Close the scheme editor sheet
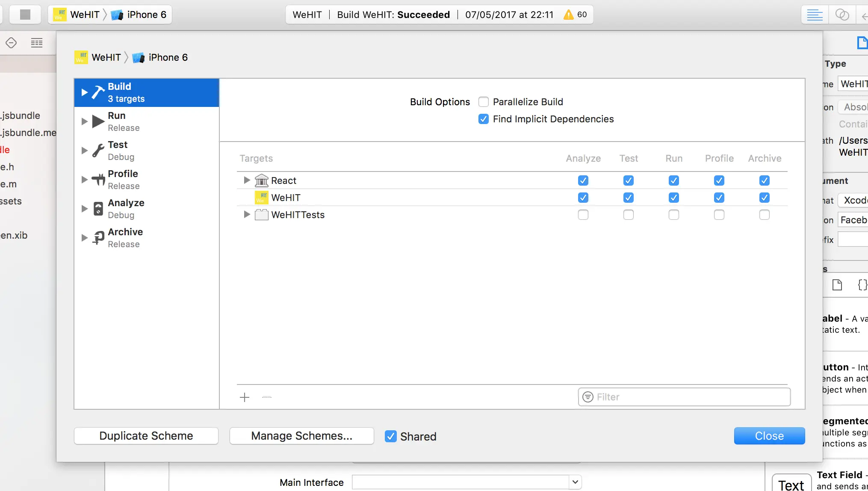868x491 pixels. tap(770, 436)
